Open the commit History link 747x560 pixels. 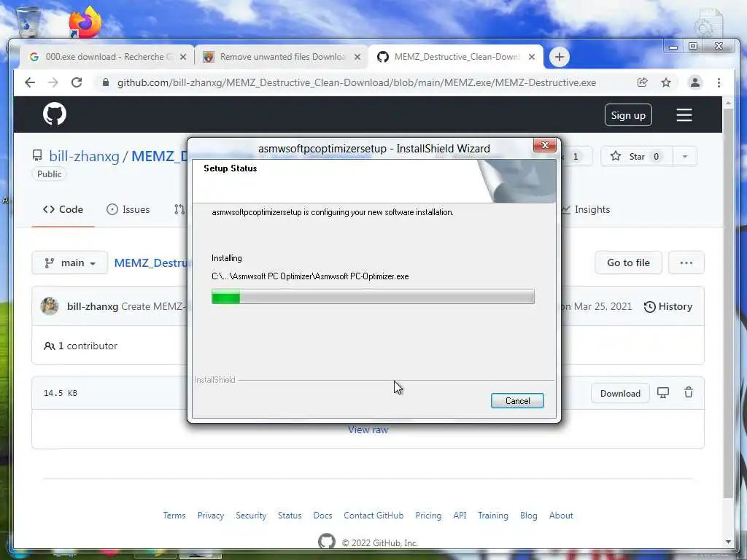668,307
